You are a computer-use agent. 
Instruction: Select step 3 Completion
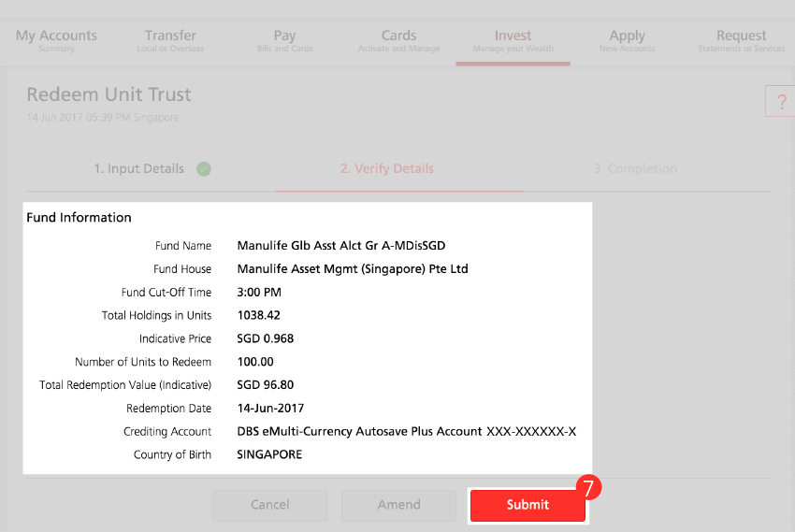point(635,168)
